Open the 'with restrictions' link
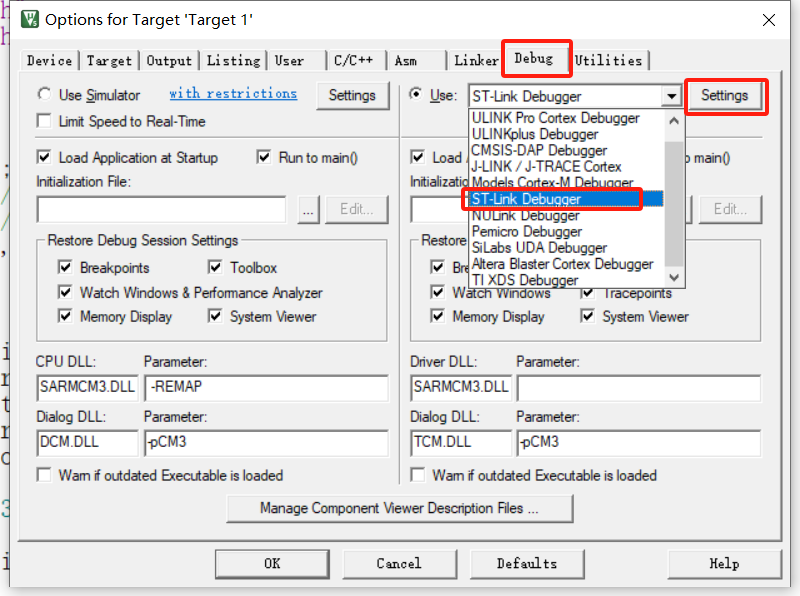This screenshot has width=800, height=596. [233, 94]
